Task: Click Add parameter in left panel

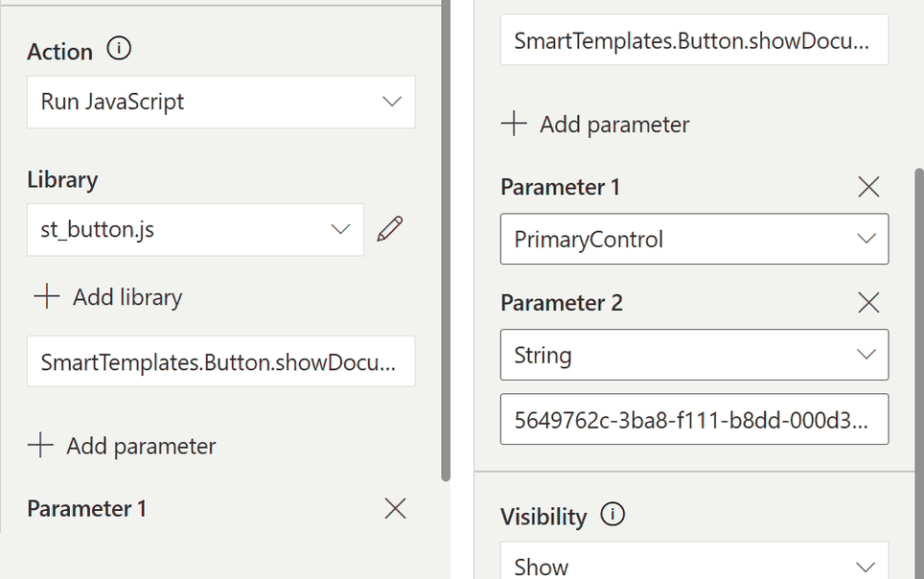Action: pos(122,446)
